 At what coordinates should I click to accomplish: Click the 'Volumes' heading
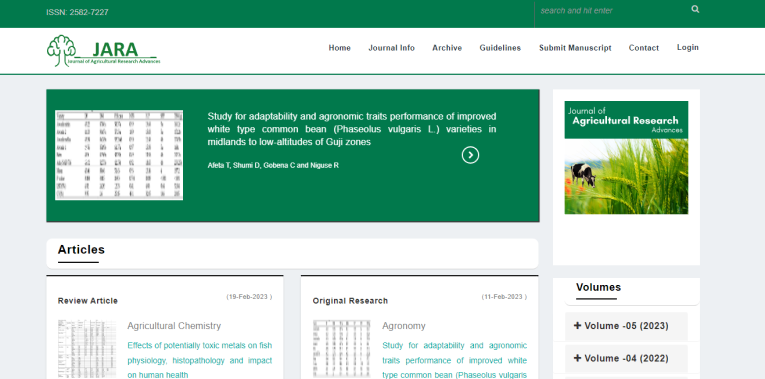(598, 287)
